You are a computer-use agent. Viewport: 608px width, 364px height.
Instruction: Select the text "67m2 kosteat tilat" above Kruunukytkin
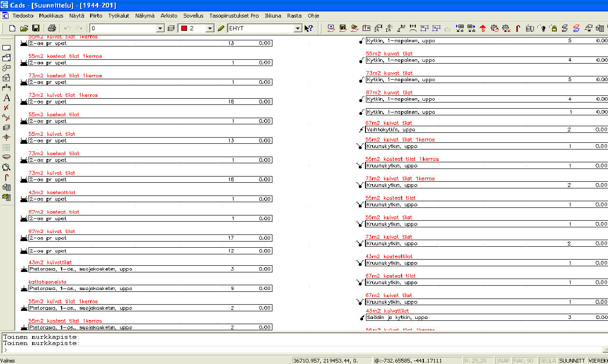click(x=391, y=276)
